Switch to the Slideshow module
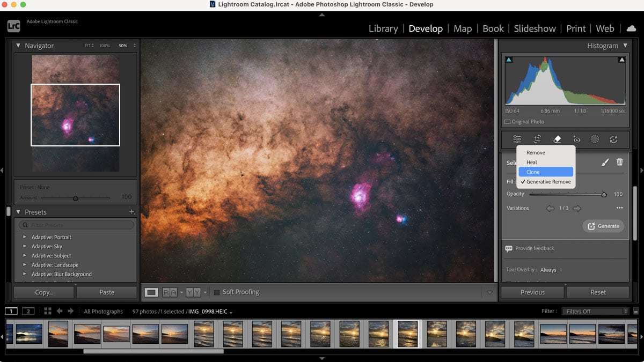The image size is (644, 362). tap(535, 29)
